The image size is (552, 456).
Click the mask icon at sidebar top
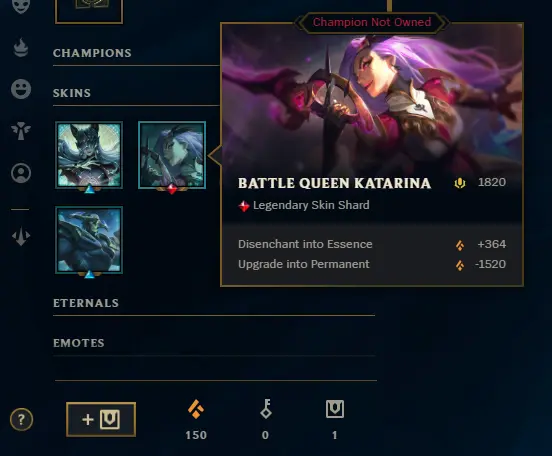click(21, 6)
